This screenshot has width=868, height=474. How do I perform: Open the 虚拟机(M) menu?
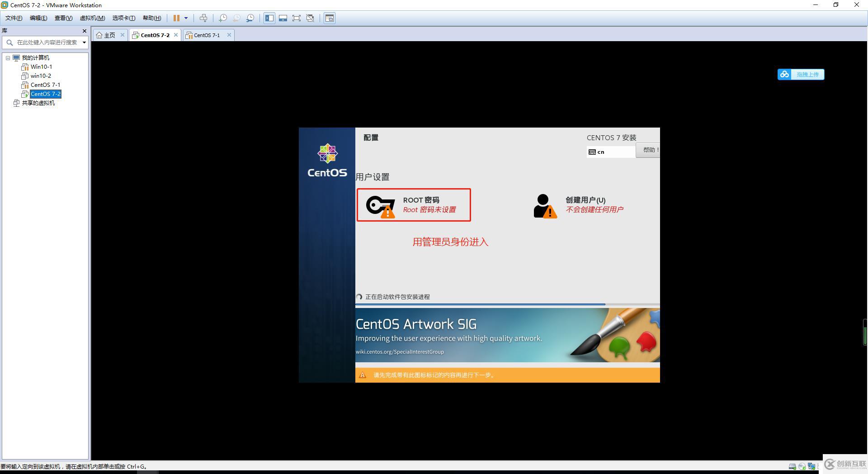tap(92, 18)
